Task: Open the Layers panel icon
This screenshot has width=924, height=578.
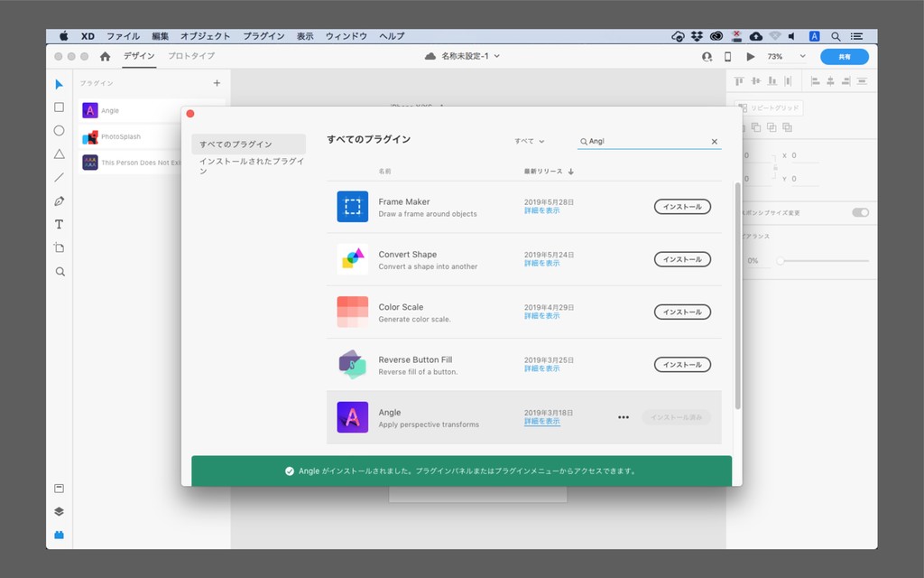Action: 59,511
